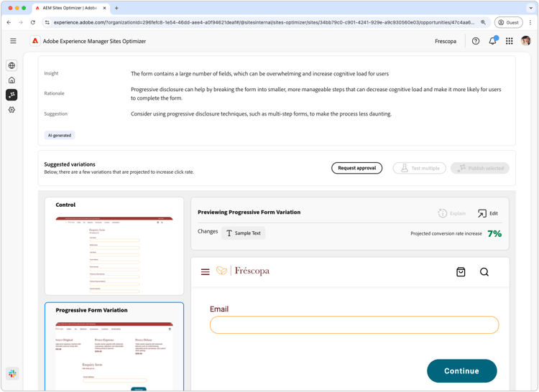This screenshot has width=539, height=392.
Task: Select the AEM Sites Optimizer browser tab
Action: click(x=70, y=8)
